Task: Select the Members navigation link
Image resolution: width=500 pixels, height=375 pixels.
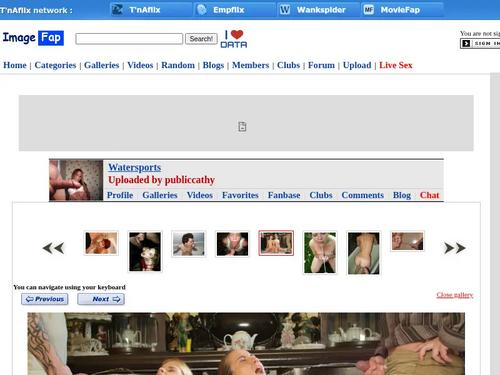Action: click(x=251, y=65)
